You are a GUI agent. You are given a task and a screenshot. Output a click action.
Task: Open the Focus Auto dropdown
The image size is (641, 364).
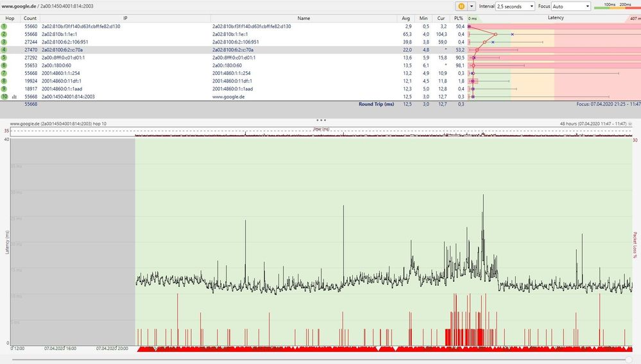point(570,6)
